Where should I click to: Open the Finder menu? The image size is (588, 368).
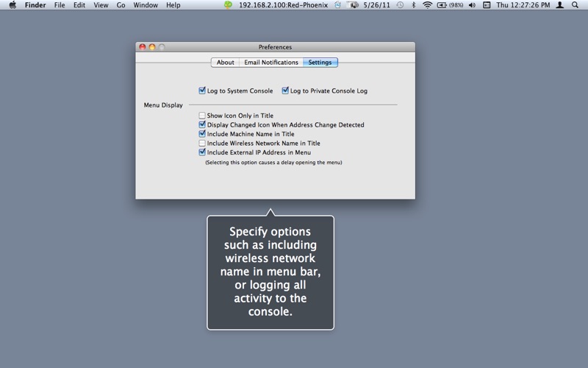(x=35, y=5)
